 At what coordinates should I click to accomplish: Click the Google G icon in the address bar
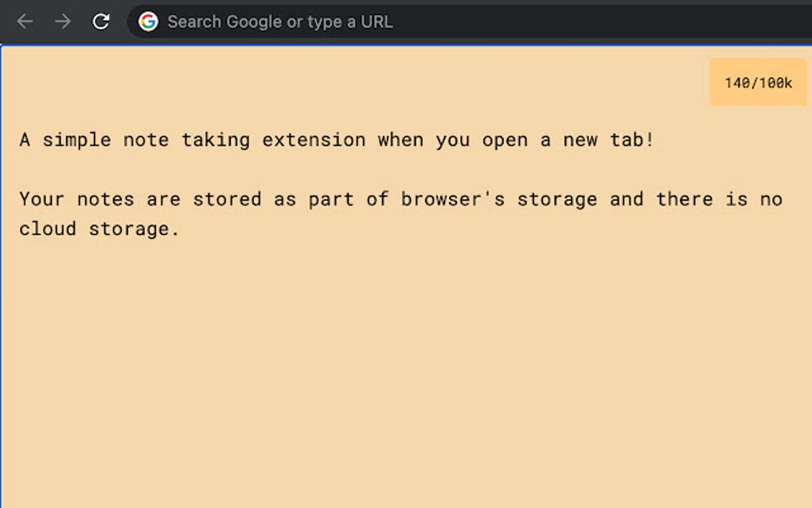tap(148, 21)
